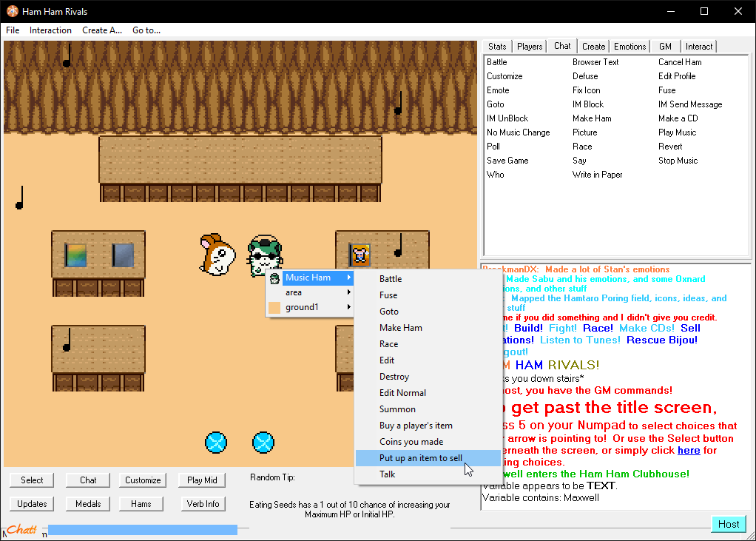The width and height of the screenshot is (756, 541).
Task: Select Edit in the context menu
Action: coord(427,360)
